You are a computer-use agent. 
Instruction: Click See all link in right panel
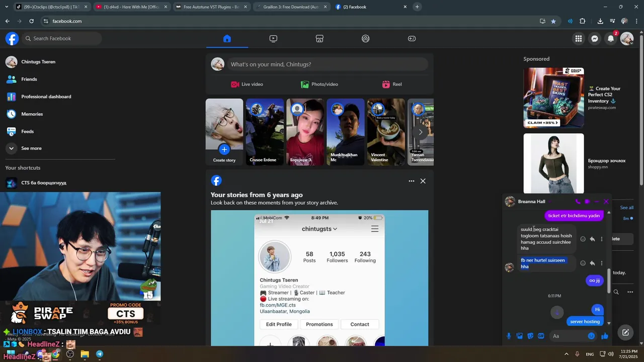point(626,208)
